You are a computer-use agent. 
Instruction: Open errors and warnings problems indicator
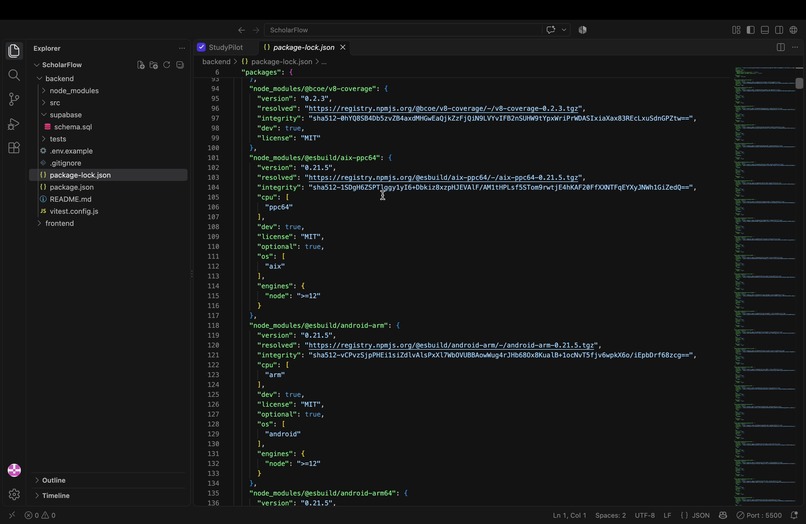pyautogui.click(x=40, y=515)
